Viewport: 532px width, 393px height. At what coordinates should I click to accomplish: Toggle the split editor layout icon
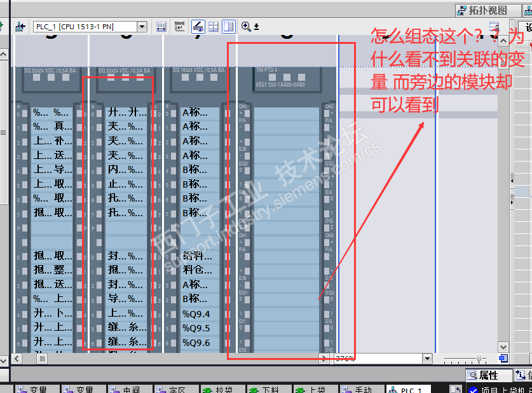coord(229,27)
